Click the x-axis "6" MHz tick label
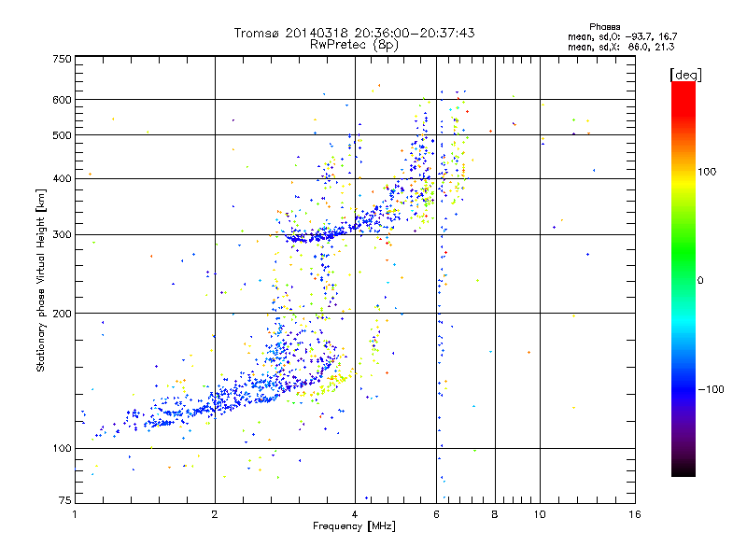This screenshot has height=560, width=747. click(436, 514)
